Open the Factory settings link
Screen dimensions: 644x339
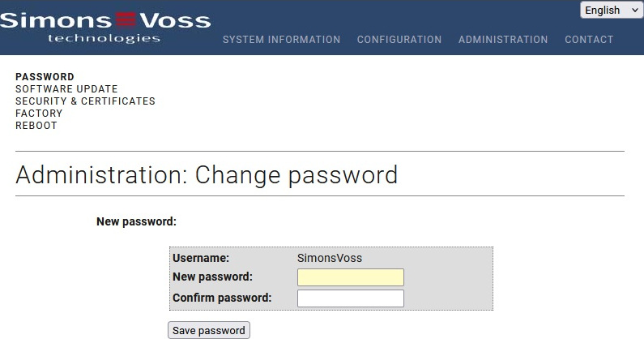click(39, 114)
